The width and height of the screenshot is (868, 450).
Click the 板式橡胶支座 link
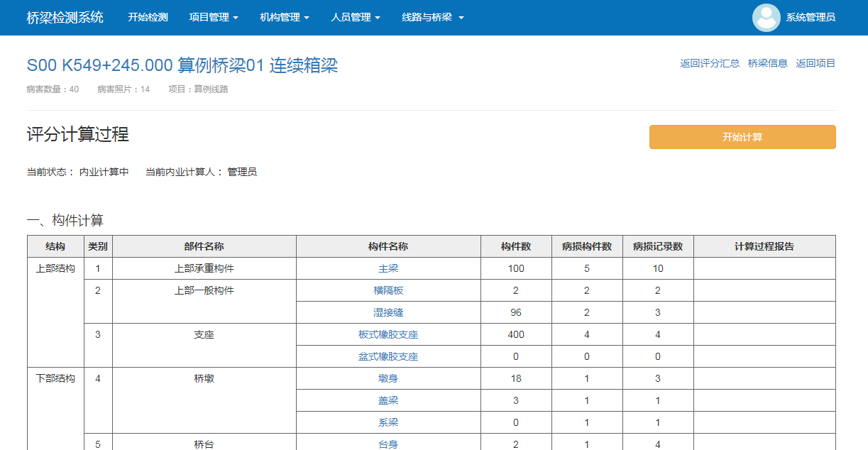pos(388,334)
